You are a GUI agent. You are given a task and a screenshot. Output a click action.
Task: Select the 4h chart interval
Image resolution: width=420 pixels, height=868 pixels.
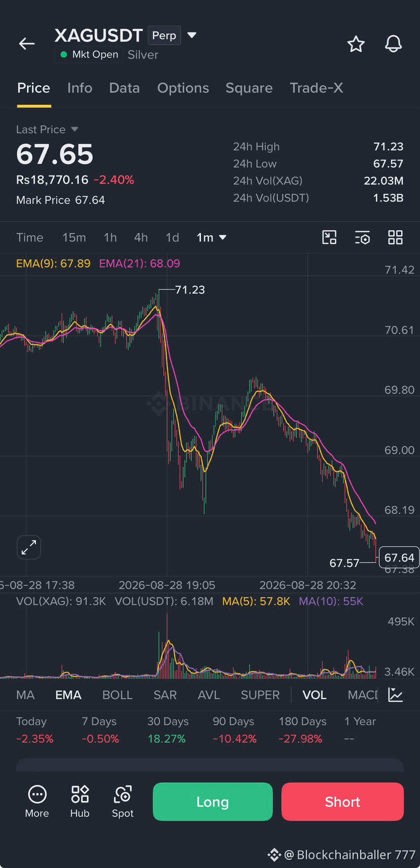(x=141, y=237)
